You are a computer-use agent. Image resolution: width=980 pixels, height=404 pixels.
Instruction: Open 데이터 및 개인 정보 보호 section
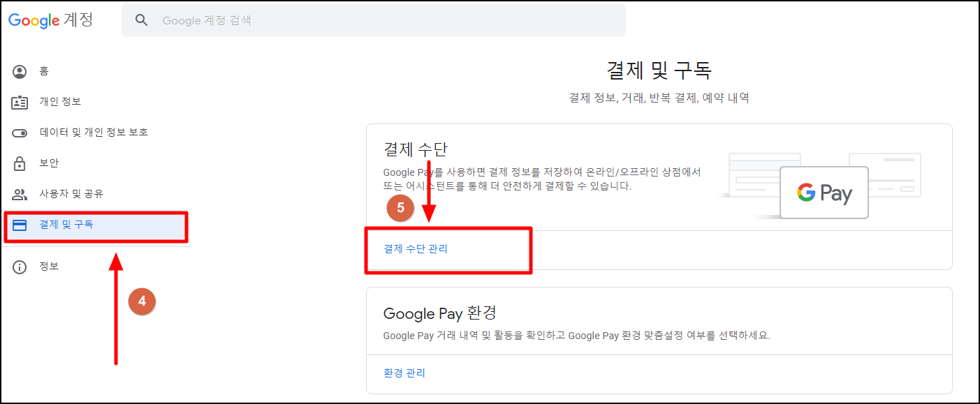[95, 133]
